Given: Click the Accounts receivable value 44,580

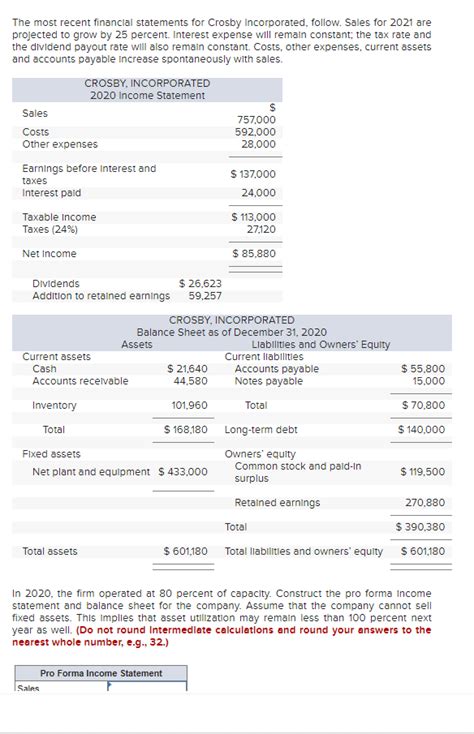Looking at the screenshot, I should point(190,381).
